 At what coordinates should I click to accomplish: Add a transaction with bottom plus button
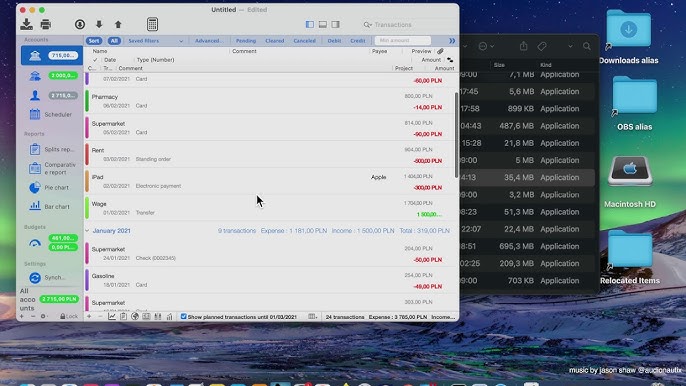(89, 316)
